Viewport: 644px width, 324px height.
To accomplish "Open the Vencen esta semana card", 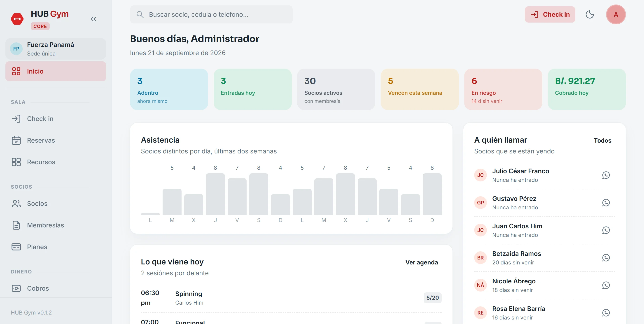I will [x=420, y=89].
